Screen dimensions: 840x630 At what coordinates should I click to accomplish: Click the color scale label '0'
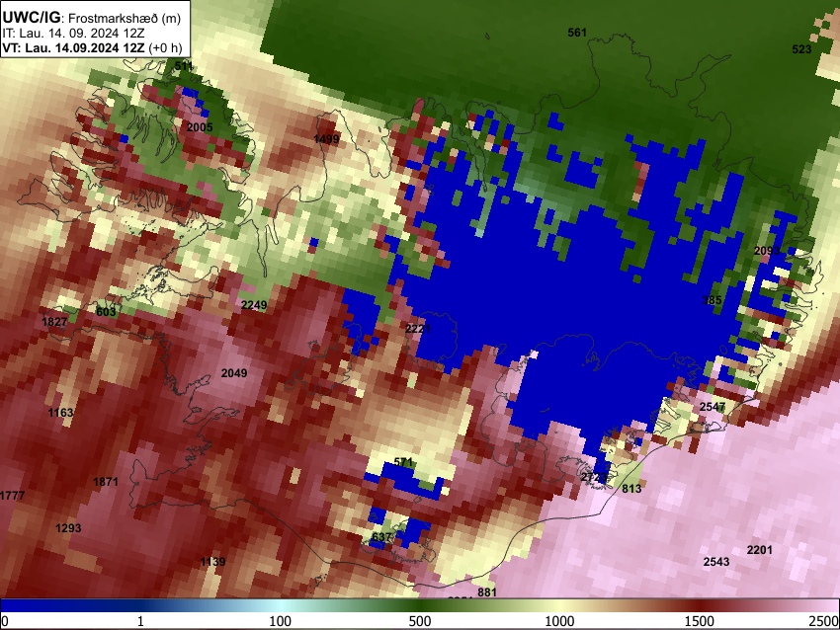(5, 621)
